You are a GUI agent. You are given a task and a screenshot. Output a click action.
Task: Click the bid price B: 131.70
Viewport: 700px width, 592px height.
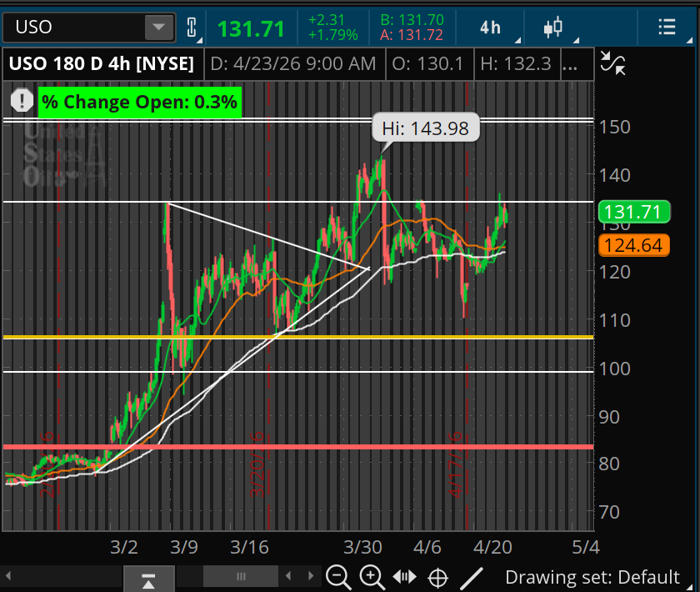coord(412,20)
